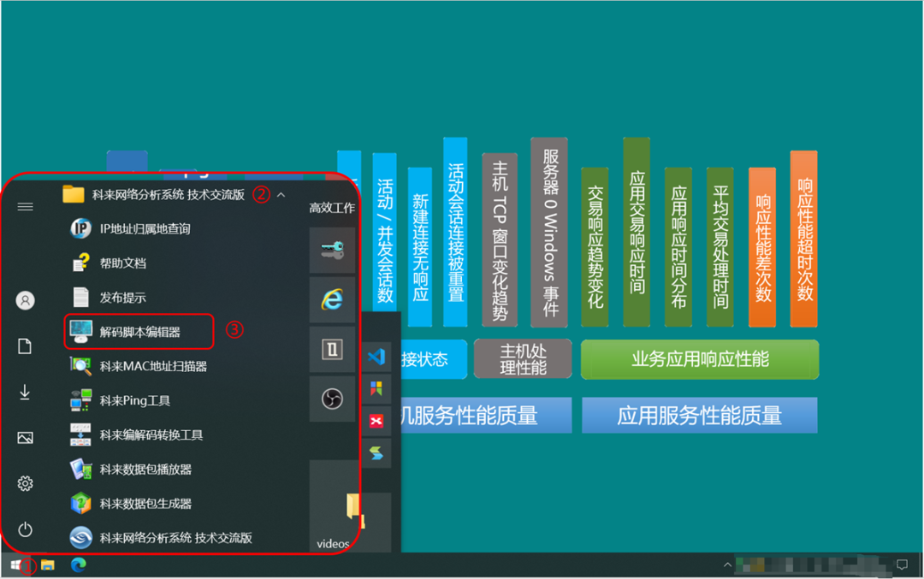
Task: Show hidden icons via taskbar chevron
Action: coord(728,566)
